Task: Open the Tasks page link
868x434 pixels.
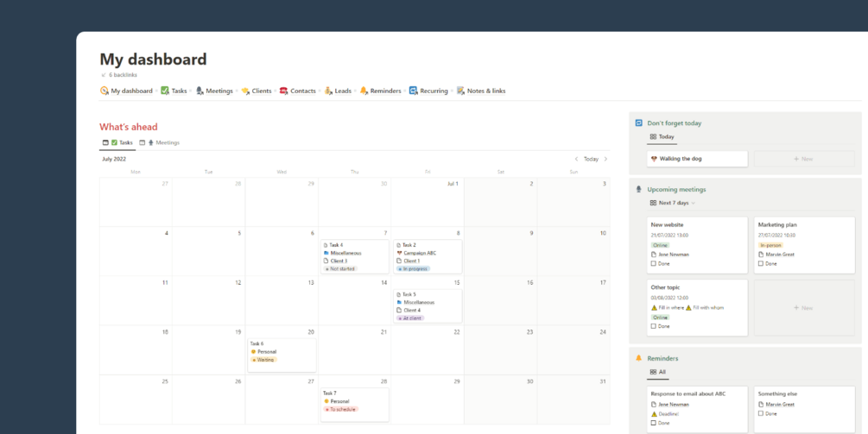Action: pos(180,91)
